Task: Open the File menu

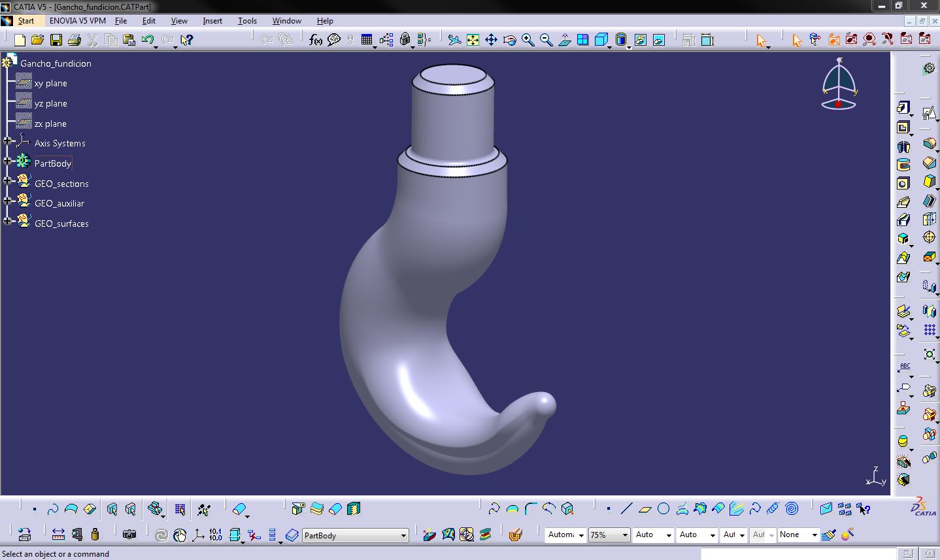Action: tap(121, 21)
